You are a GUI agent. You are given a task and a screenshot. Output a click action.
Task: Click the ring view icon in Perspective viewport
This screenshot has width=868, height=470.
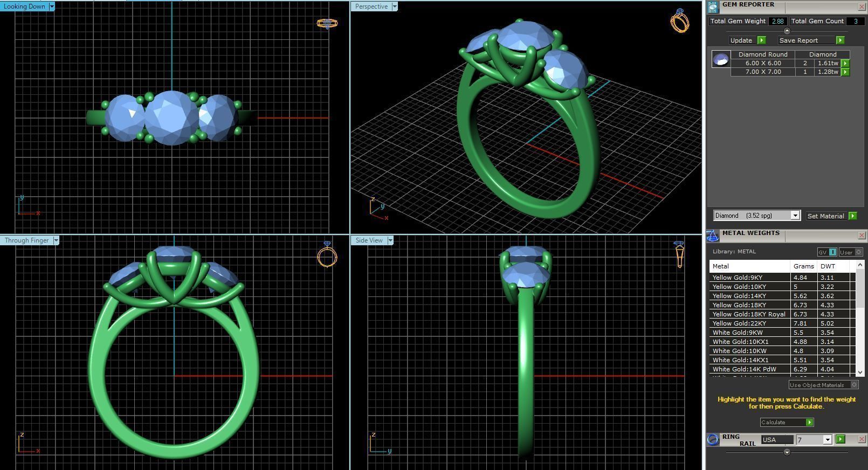pyautogui.click(x=680, y=20)
